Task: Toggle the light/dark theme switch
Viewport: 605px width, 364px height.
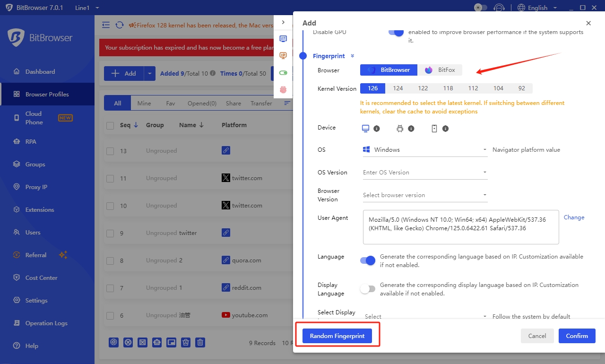Action: click(481, 8)
